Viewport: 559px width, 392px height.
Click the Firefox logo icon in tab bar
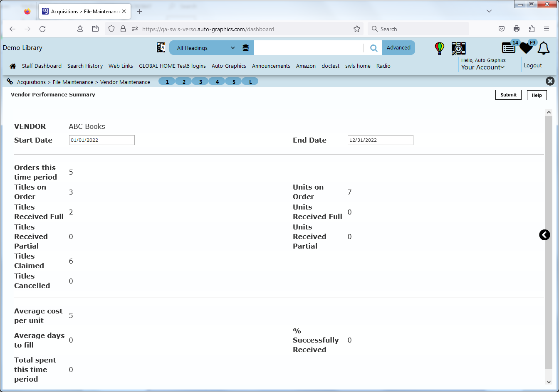pyautogui.click(x=27, y=12)
